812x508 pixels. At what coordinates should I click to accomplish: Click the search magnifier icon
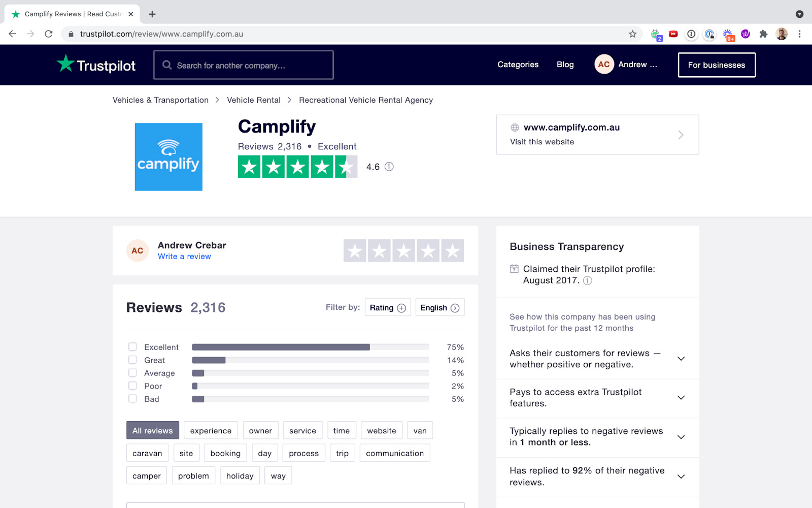167,65
